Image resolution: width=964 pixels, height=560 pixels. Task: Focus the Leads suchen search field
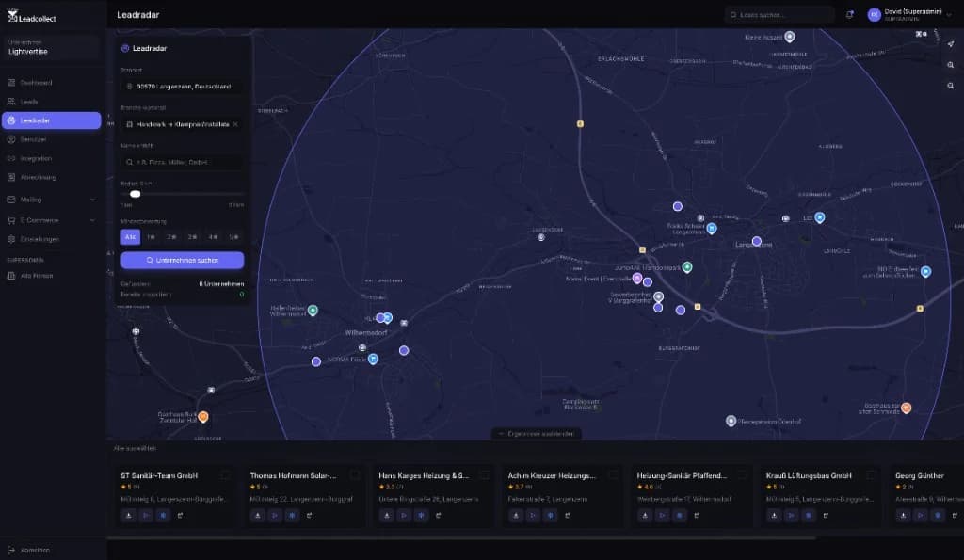(x=779, y=15)
